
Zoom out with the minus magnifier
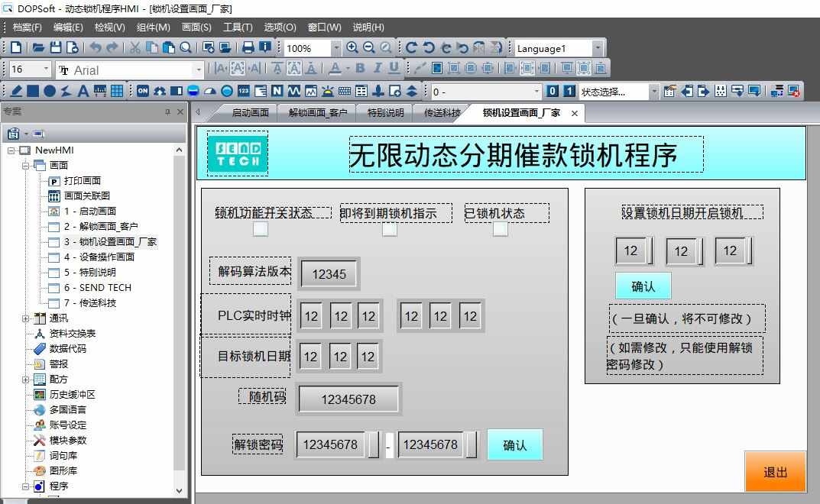368,47
